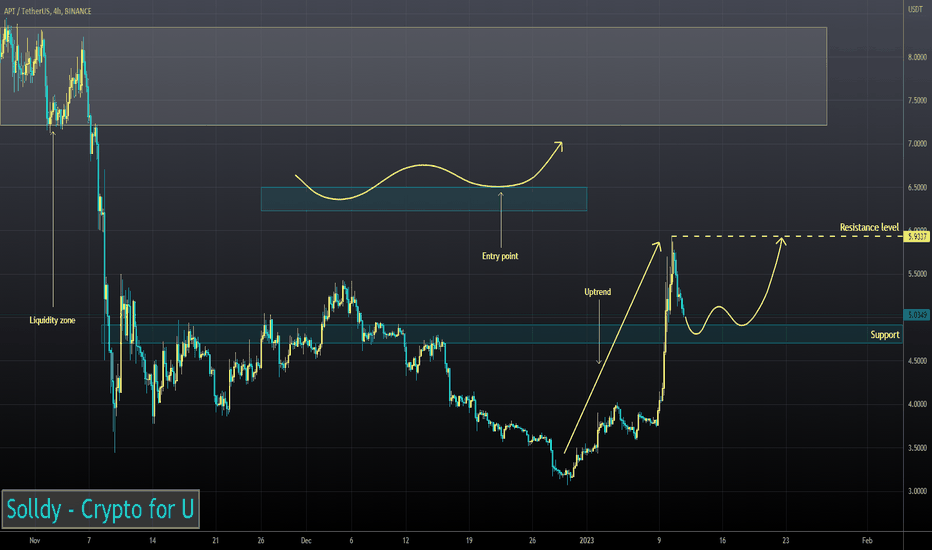Select the Support text label
Image resolution: width=932 pixels, height=550 pixels.
(x=885, y=335)
